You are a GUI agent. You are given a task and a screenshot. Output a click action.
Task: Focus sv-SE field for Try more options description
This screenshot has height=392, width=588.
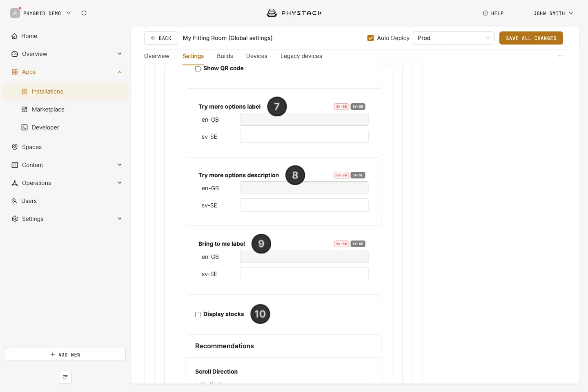(x=304, y=205)
